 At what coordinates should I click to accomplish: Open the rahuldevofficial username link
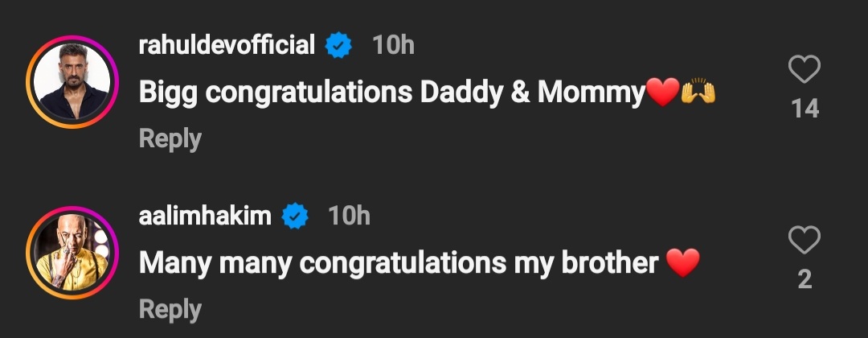227,46
